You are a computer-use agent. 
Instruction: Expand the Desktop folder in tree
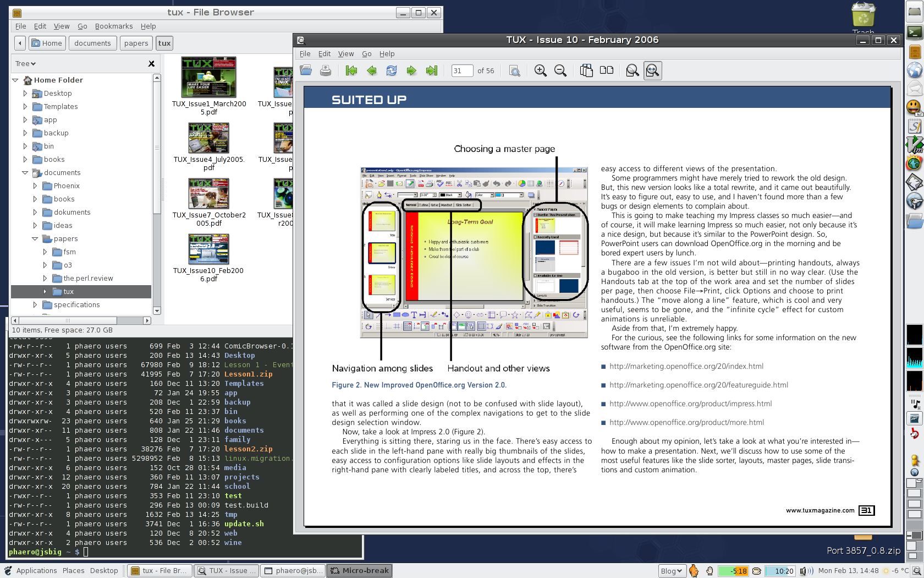click(x=25, y=94)
